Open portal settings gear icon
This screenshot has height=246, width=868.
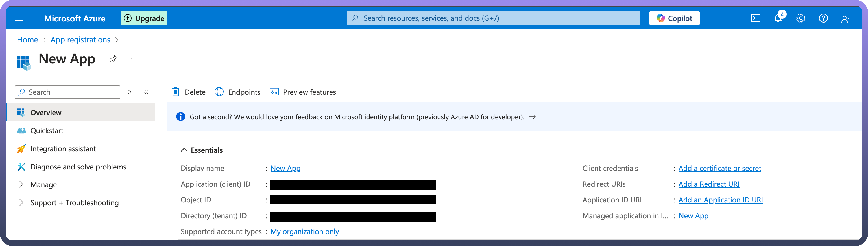[x=801, y=18]
